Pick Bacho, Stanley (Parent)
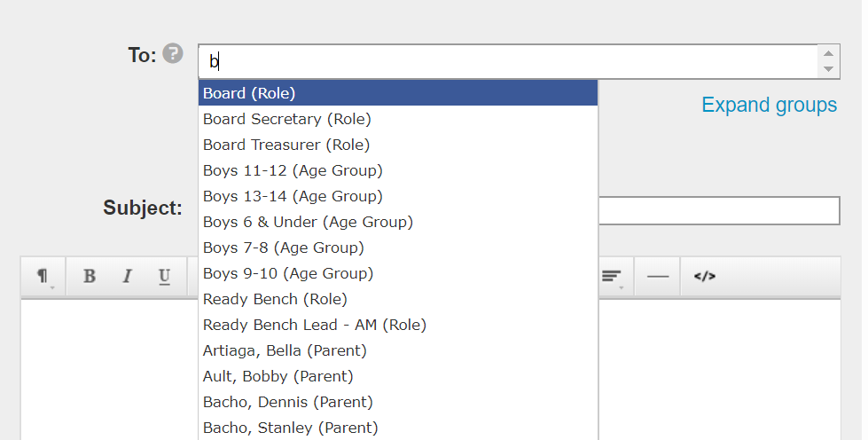Image resolution: width=868 pixels, height=440 pixels. tap(398, 428)
